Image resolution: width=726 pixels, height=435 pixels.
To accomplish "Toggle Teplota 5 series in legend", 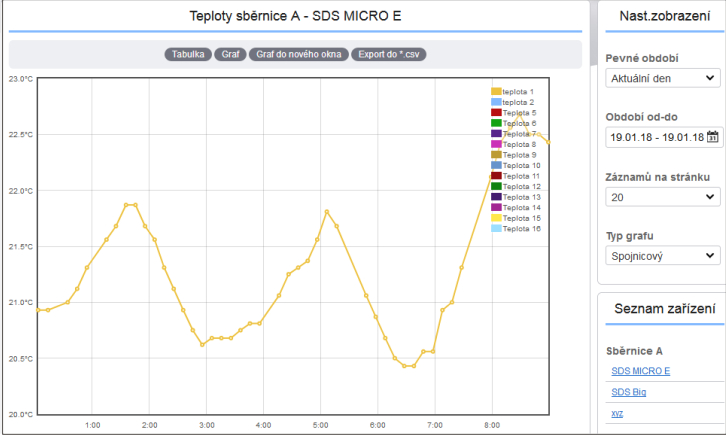I will pyautogui.click(x=519, y=113).
